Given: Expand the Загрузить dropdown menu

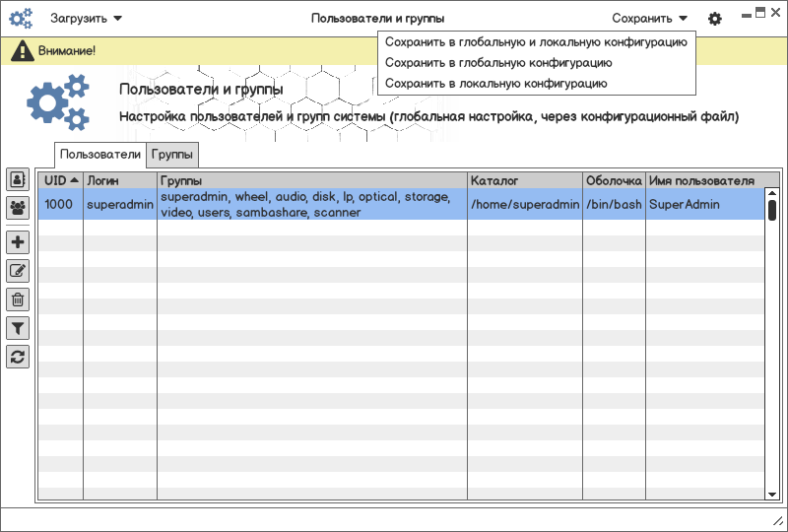Looking at the screenshot, I should point(87,18).
